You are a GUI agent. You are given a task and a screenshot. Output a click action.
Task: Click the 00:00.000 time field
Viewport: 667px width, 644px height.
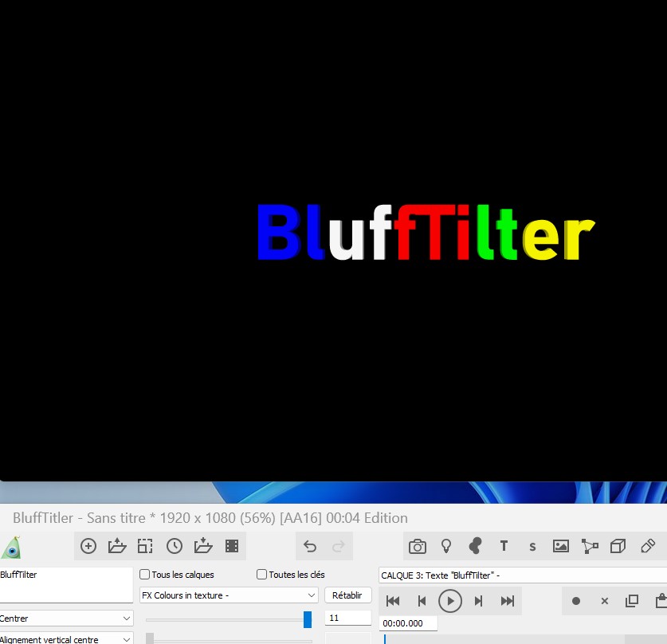tap(408, 623)
